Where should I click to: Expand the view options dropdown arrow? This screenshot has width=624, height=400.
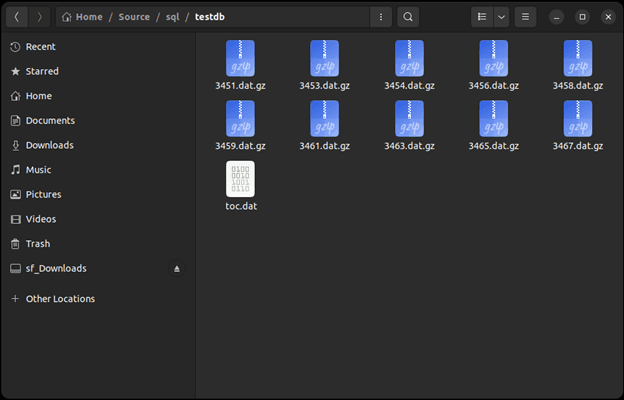[x=501, y=17]
